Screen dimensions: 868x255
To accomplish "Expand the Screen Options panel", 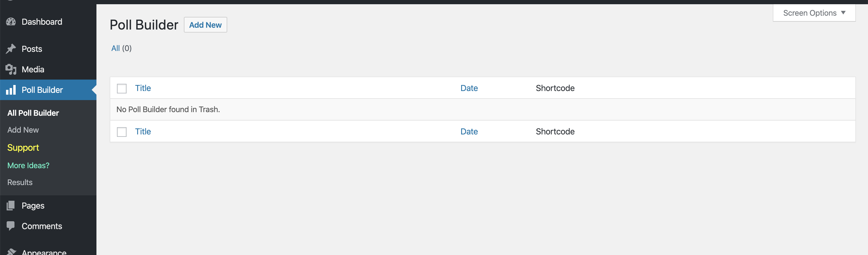I will pyautogui.click(x=814, y=13).
